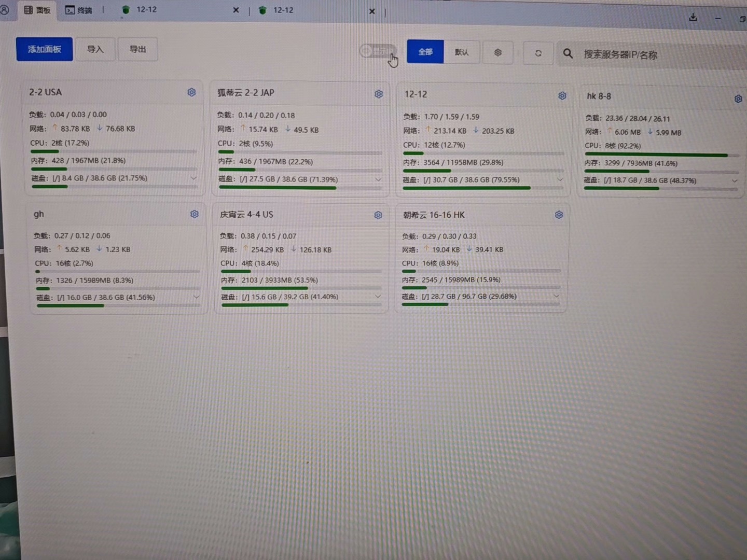Click the upload value 254.29 KB
Image resolution: width=747 pixels, height=560 pixels.
[x=267, y=249]
